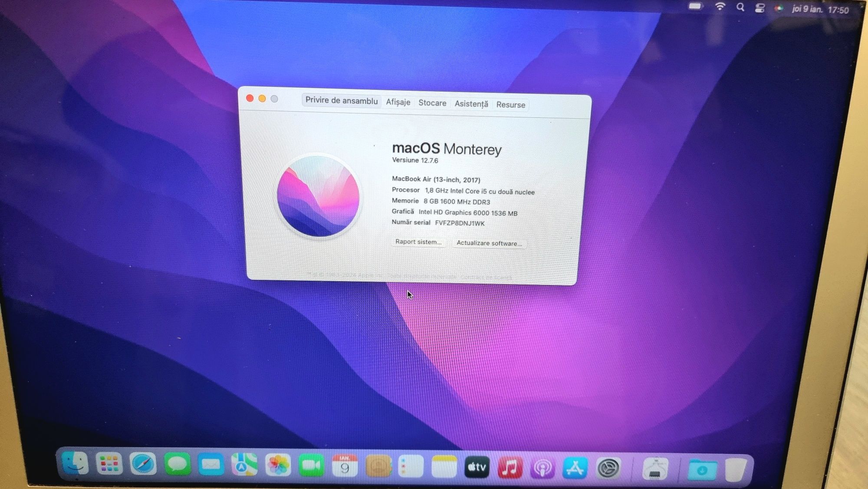Click the 'Actualizare software...' button

pyautogui.click(x=489, y=243)
